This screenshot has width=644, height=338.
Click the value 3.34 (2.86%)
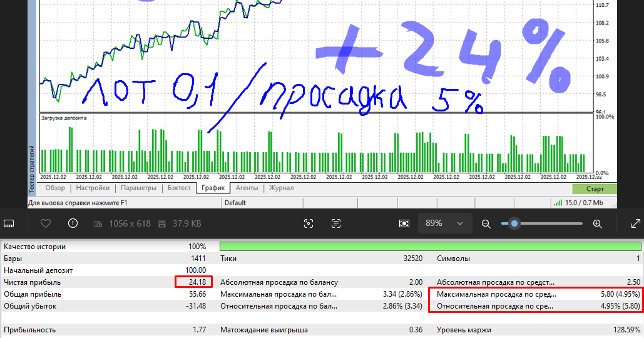pyautogui.click(x=402, y=294)
